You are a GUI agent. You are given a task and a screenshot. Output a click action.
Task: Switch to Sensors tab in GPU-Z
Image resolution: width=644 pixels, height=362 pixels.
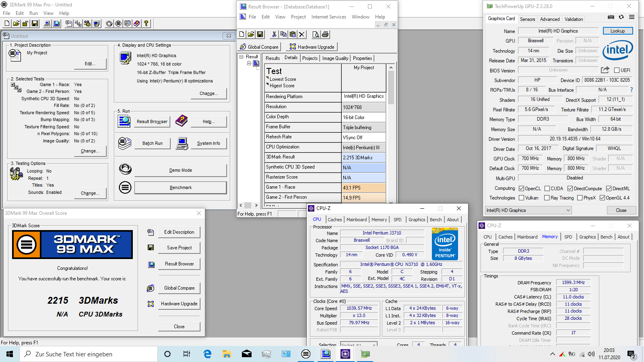tap(527, 19)
